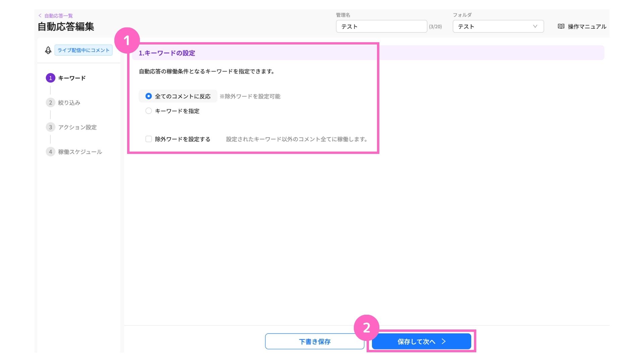Go back to 自動応答一覧 list
Screen dimensions: 644x362
(x=56, y=16)
